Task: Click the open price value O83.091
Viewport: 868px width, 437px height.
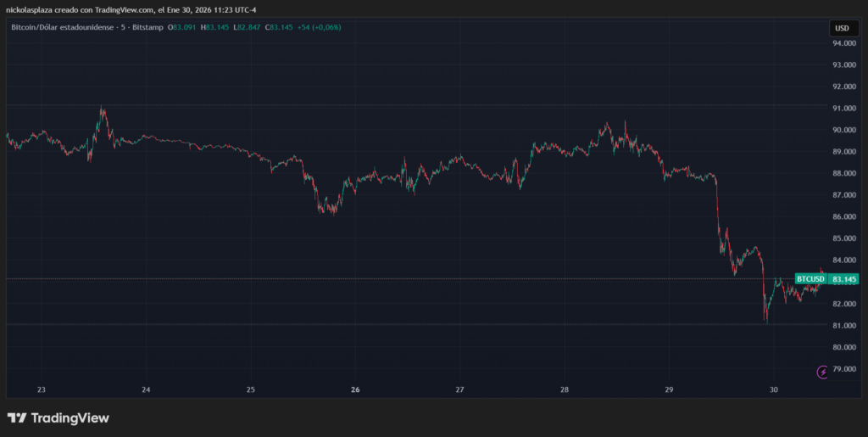Action: click(182, 27)
